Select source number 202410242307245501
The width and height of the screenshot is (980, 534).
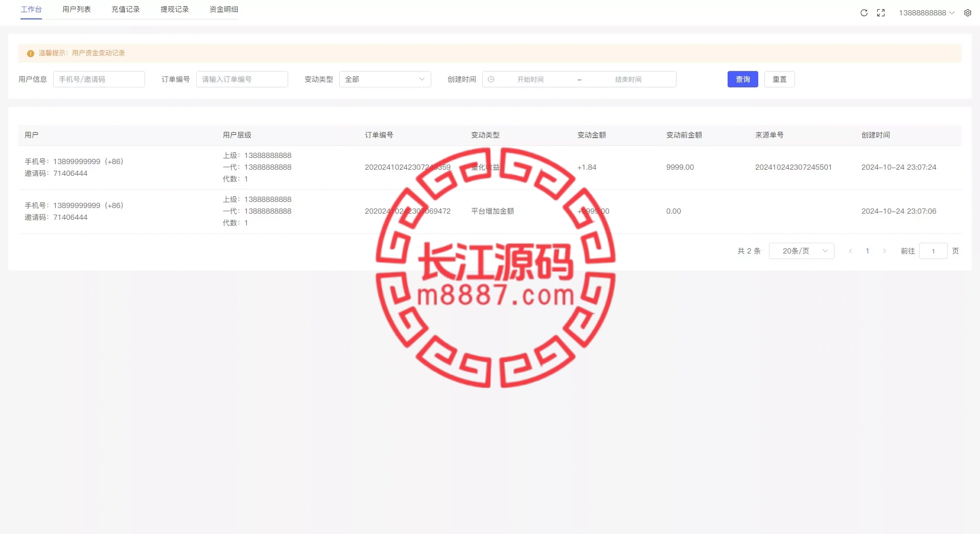(794, 167)
